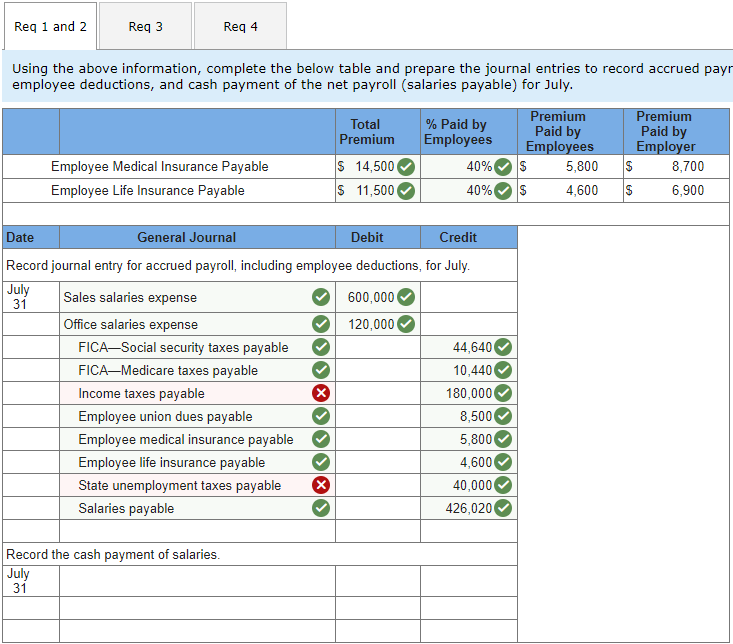Screen dimensions: 733x644
Task: Open the Req 1 and 2 tab
Action: click(50, 26)
